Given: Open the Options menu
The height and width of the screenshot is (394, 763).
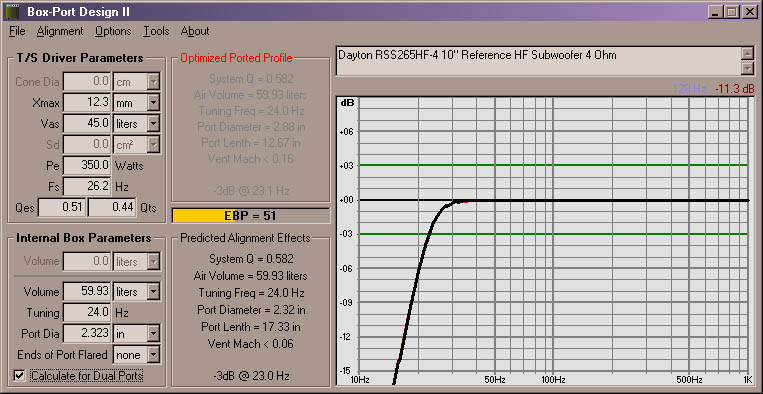Looking at the screenshot, I should [x=113, y=31].
